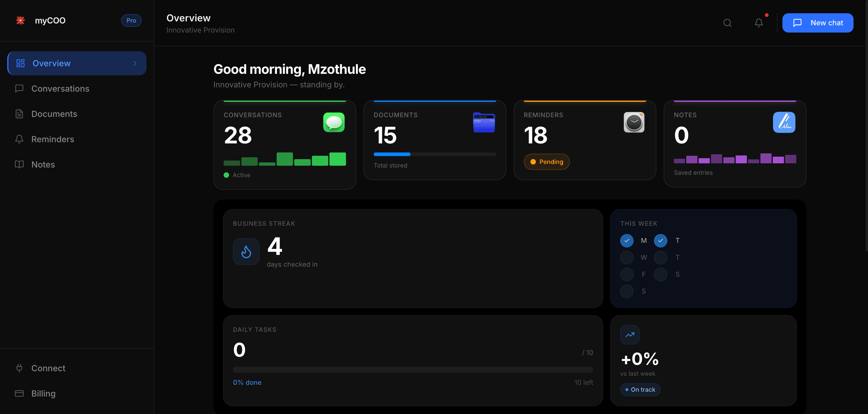Click the "10 left" text
This screenshot has width=868, height=414.
tap(583, 382)
